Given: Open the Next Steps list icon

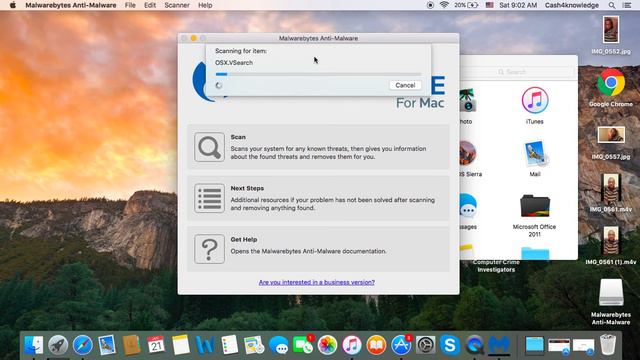Looking at the screenshot, I should (x=209, y=198).
